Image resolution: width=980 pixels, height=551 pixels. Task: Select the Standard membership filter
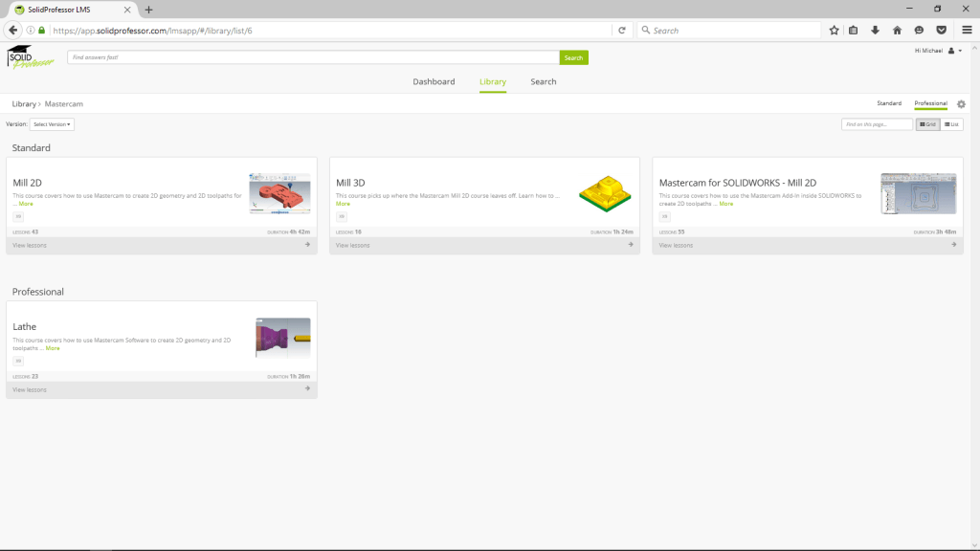(889, 103)
